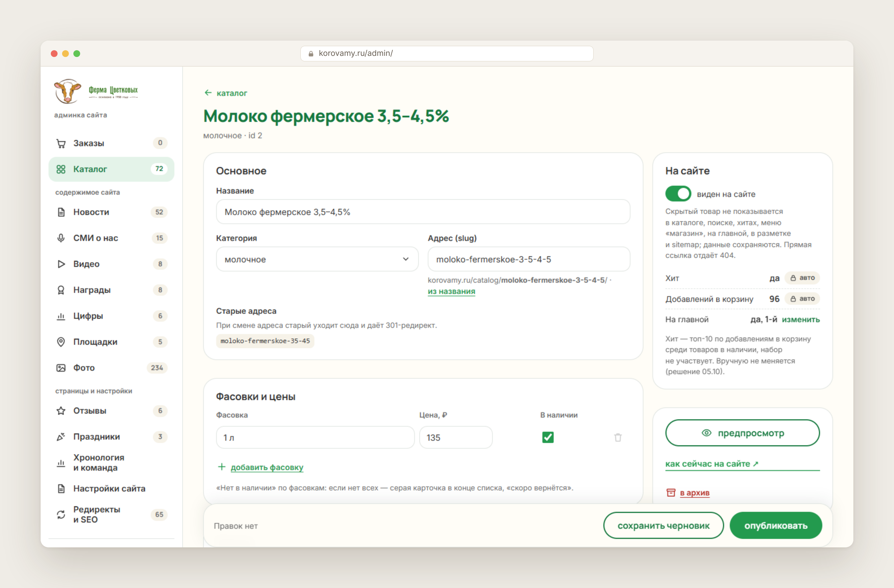
Task: Click the eye icon in предпросмотр button
Action: (x=707, y=433)
